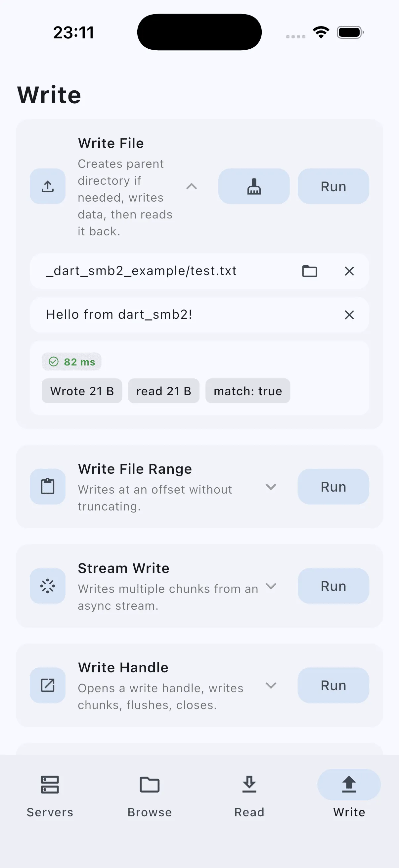Viewport: 399px width, 868px height.
Task: Click the Write File Range title
Action: pos(135,469)
